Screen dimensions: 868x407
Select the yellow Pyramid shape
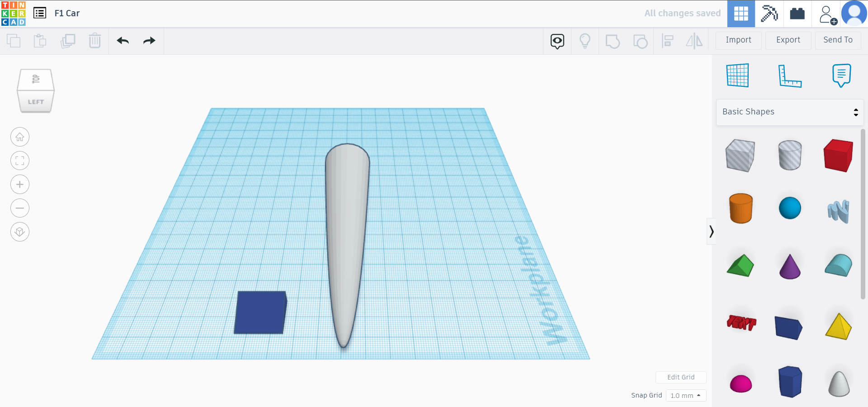pos(839,326)
